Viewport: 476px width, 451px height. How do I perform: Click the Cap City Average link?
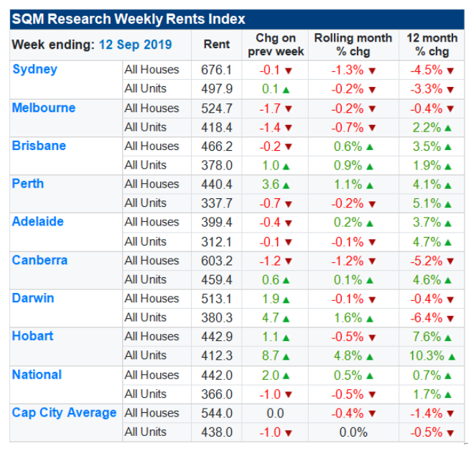click(x=64, y=412)
